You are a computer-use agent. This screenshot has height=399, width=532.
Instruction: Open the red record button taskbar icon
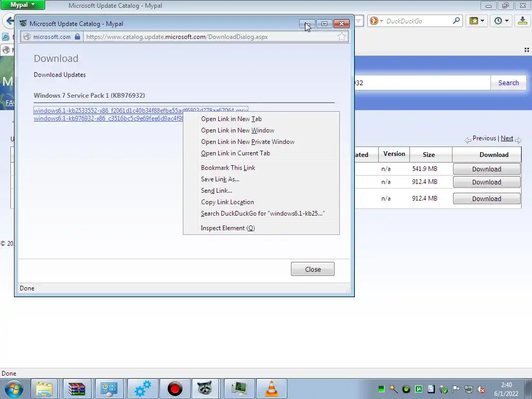175,389
